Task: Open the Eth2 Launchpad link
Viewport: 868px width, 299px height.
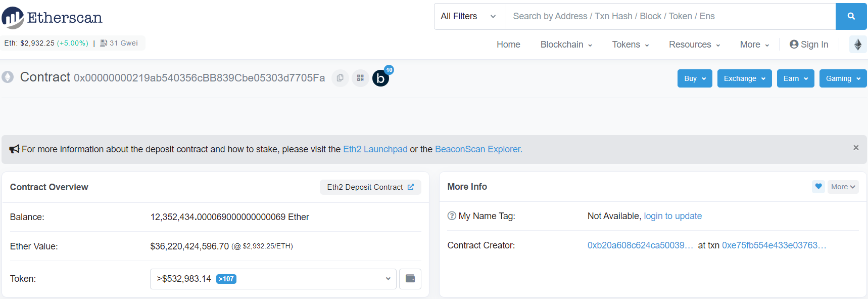Action: point(375,149)
